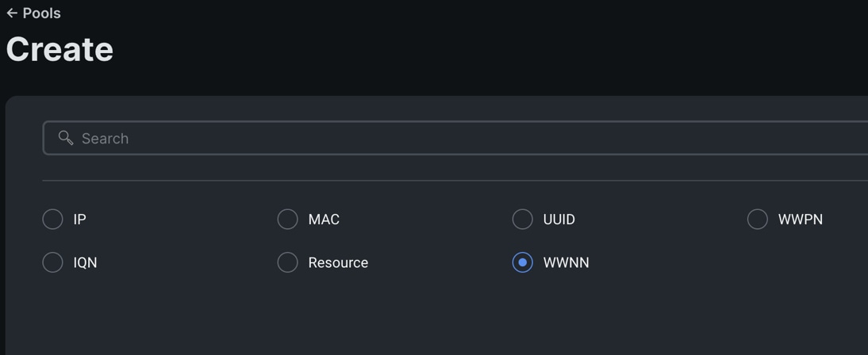This screenshot has height=355, width=868.
Task: Go back via the Pools link text
Action: [42, 13]
